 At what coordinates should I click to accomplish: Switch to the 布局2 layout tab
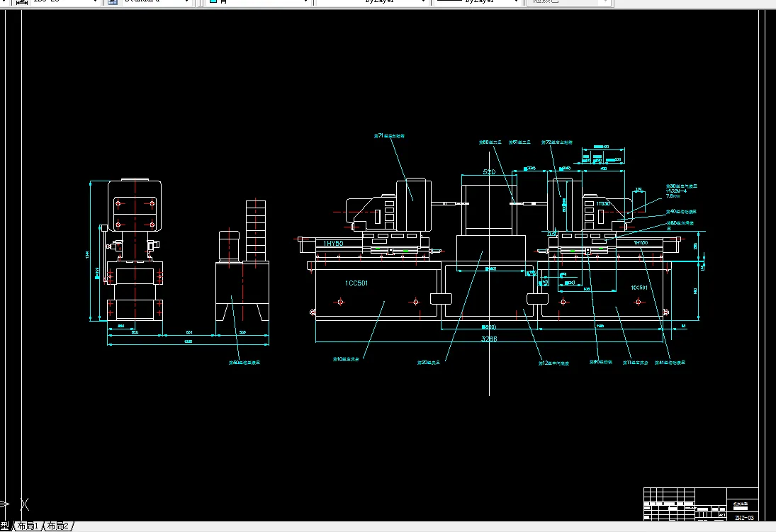pos(57,526)
